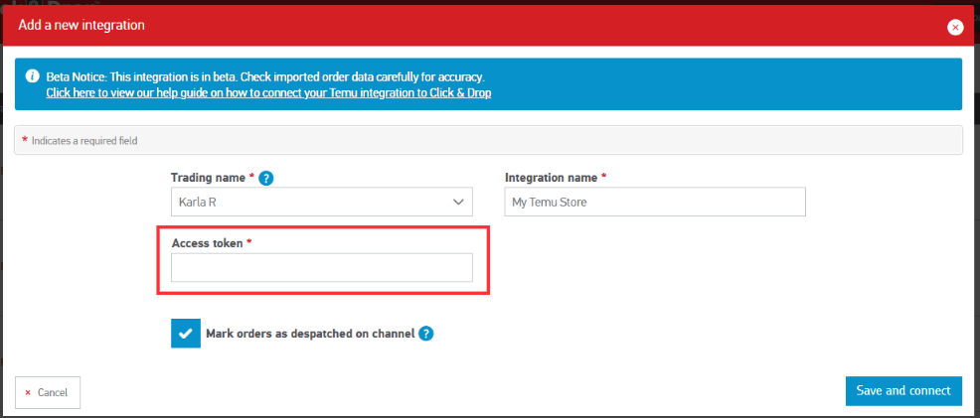Screen dimensions: 980x418
Task: Click the Mark orders as despatched on channel label
Action: coord(309,334)
